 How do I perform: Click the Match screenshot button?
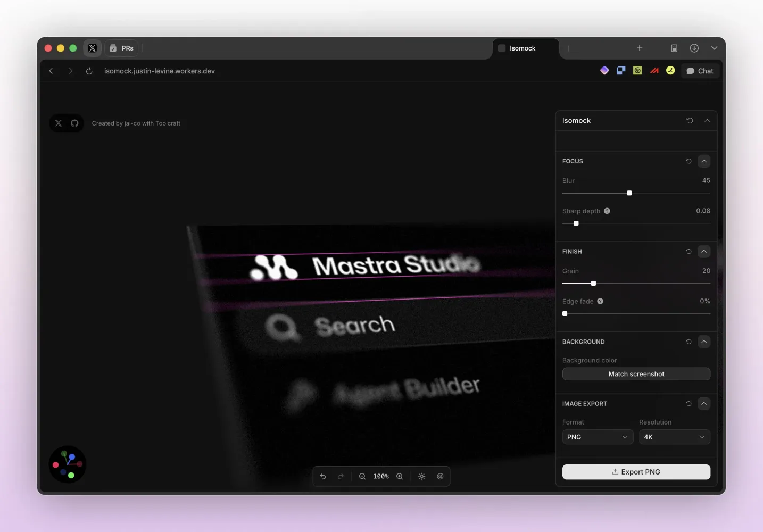click(x=636, y=374)
